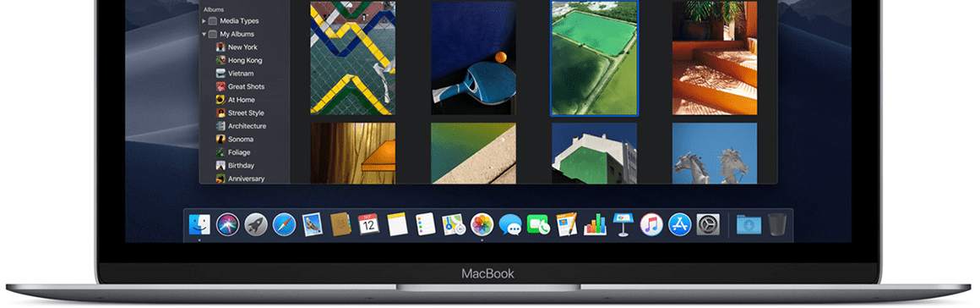Click the Albums sidebar heading
The width and height of the screenshot is (980, 308).
(x=214, y=9)
